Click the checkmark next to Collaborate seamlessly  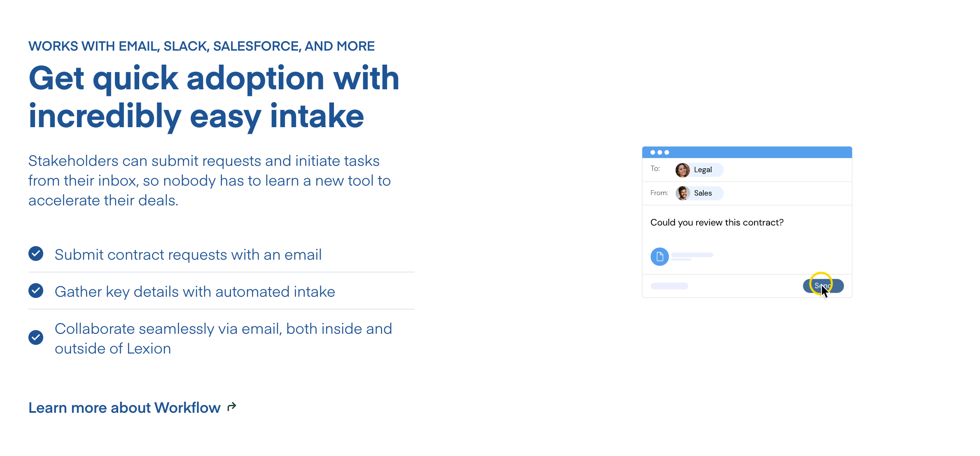(x=36, y=337)
